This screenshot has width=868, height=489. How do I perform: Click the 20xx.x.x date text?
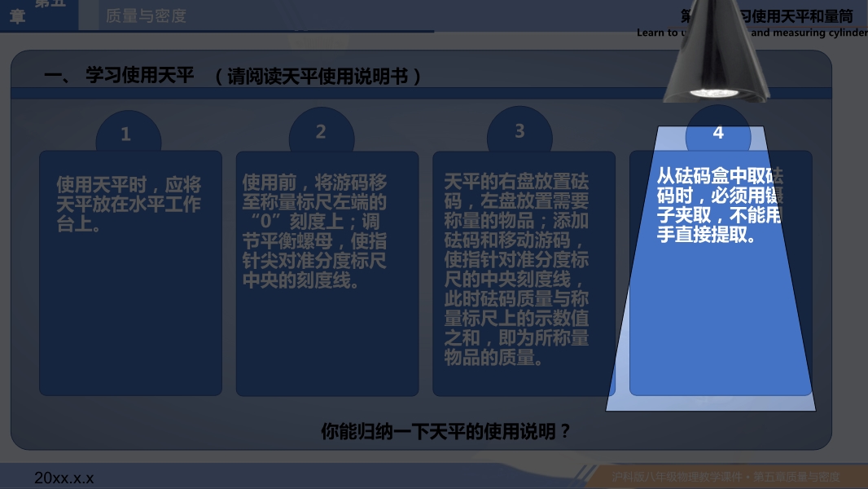(x=64, y=478)
